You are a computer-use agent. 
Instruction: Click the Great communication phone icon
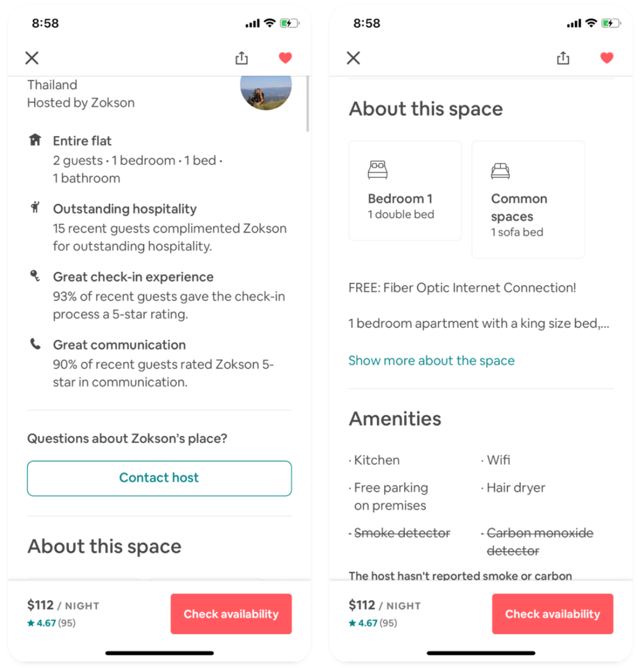click(x=35, y=344)
